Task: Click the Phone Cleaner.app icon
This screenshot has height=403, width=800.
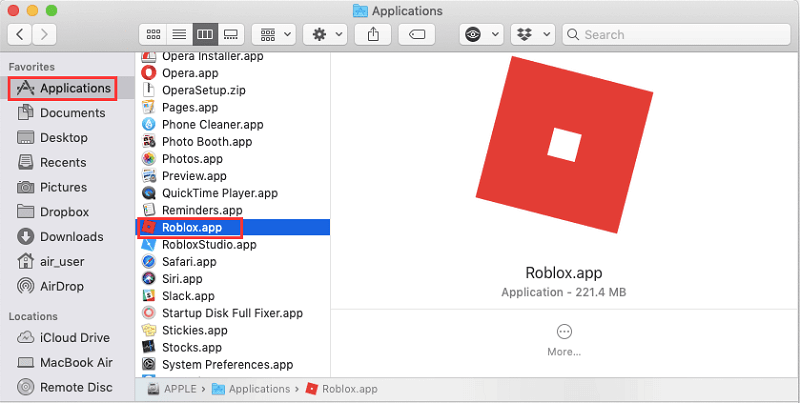Action: (148, 124)
